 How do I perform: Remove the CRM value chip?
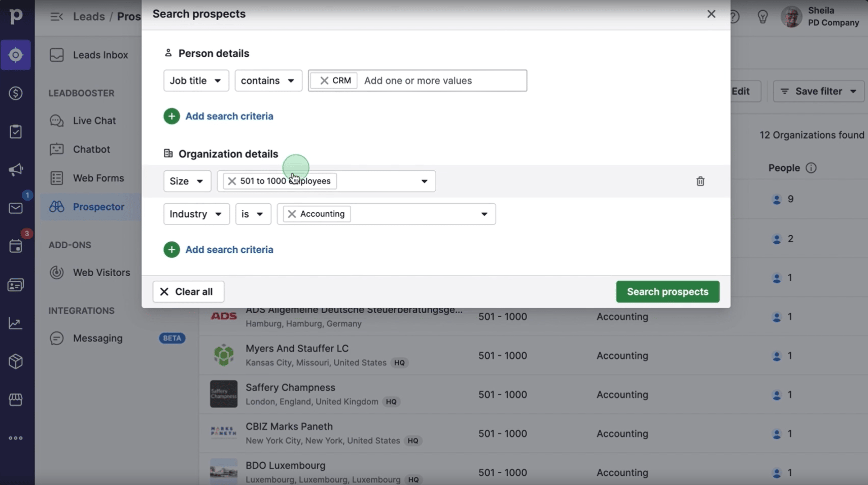point(325,80)
